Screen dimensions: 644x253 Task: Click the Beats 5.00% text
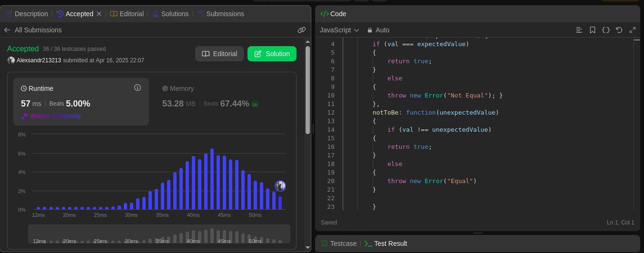(70, 103)
